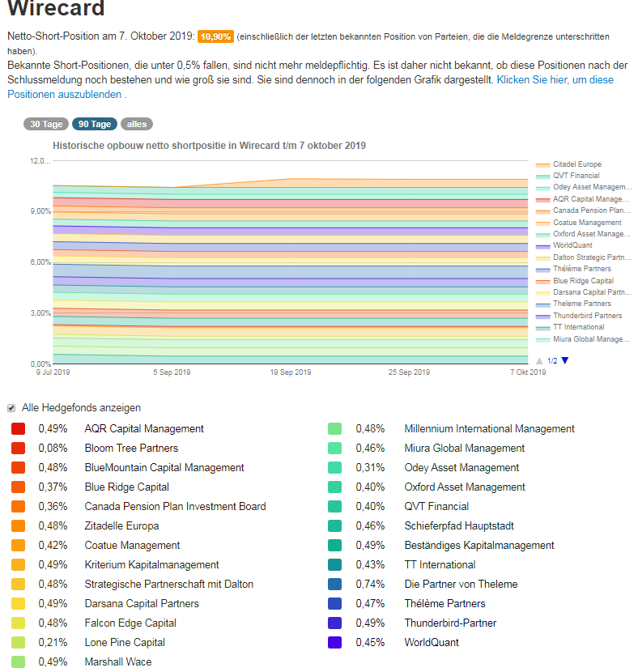
Task: Click the chart title Historische opbouw
Action: pos(209,146)
